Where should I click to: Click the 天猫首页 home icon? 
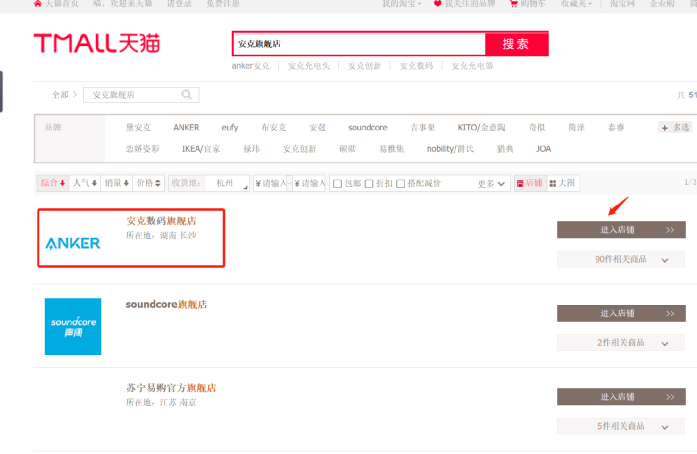point(38,4)
